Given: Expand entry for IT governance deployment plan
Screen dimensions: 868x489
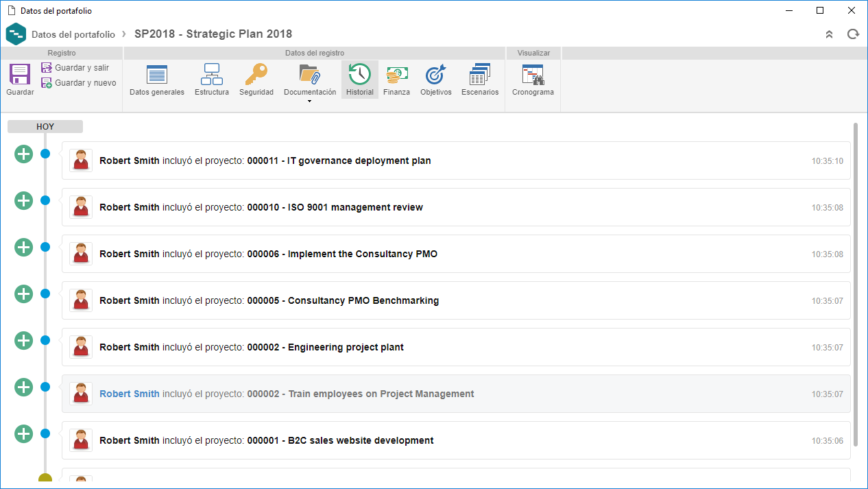Looking at the screenshot, I should [x=24, y=154].
